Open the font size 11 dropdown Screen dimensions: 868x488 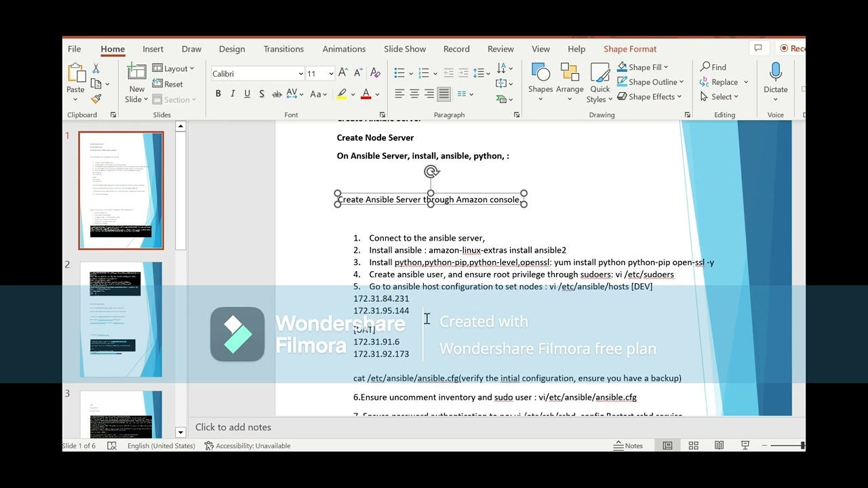[x=331, y=74]
